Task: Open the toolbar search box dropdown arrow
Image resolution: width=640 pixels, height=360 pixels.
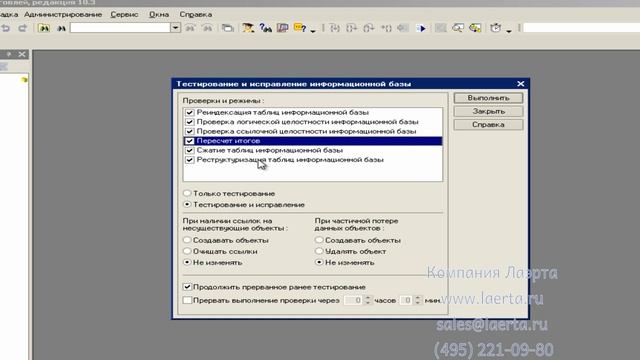Action: pyautogui.click(x=175, y=28)
